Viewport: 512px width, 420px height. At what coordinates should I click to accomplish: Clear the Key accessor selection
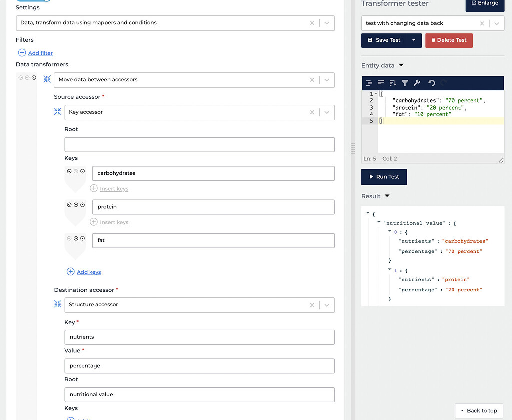(x=312, y=112)
